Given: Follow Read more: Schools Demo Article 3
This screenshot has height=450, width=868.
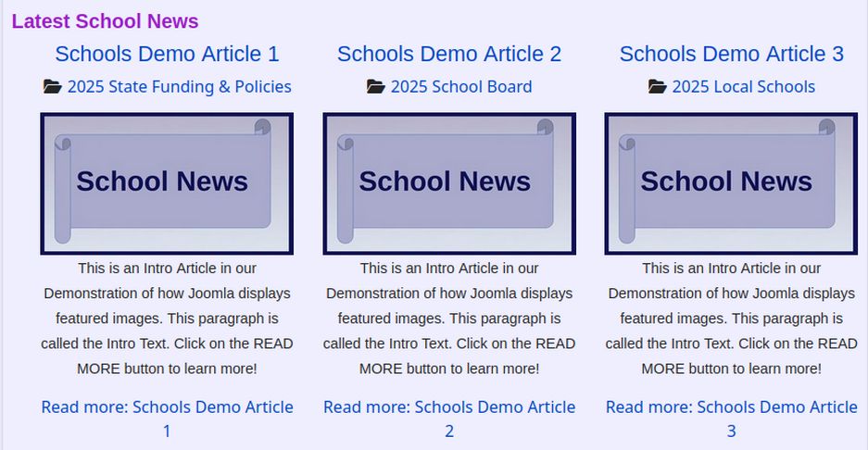Looking at the screenshot, I should pyautogui.click(x=731, y=407).
